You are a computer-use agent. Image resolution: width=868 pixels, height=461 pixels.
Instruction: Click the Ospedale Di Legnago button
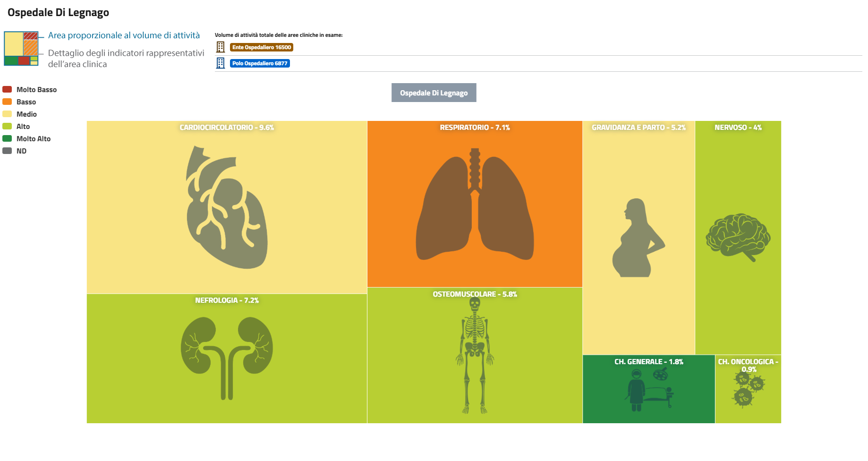coord(434,93)
